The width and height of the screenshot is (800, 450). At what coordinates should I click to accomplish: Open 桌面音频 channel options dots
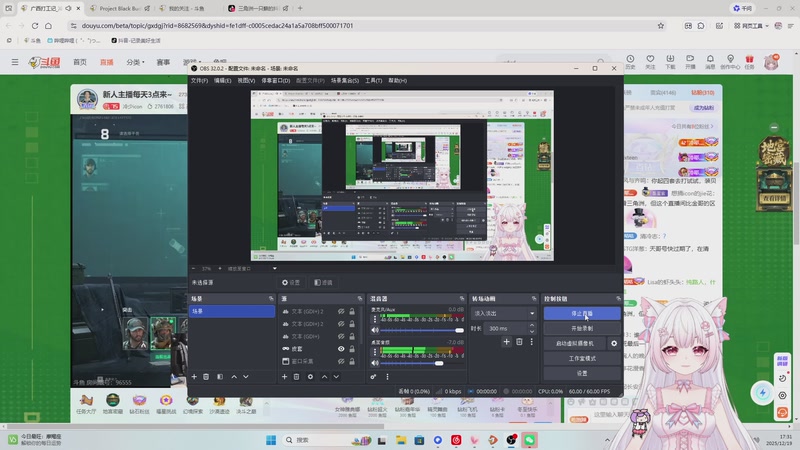point(375,352)
